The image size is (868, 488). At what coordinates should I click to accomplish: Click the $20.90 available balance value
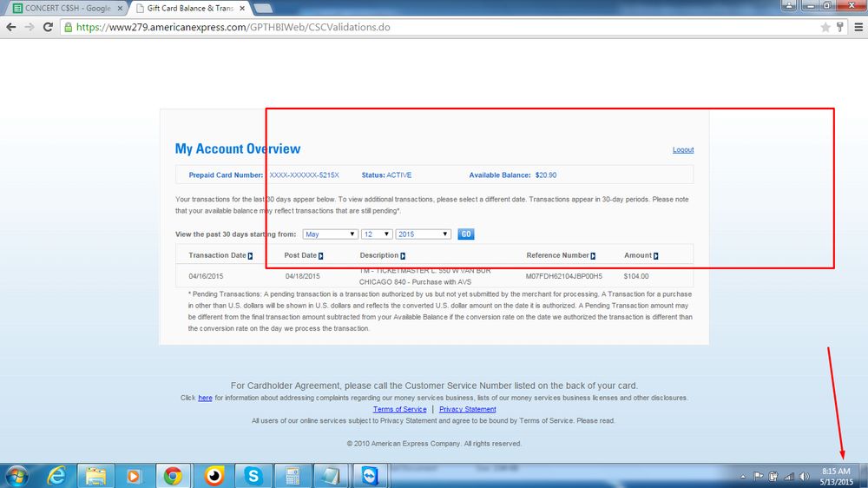pyautogui.click(x=546, y=175)
